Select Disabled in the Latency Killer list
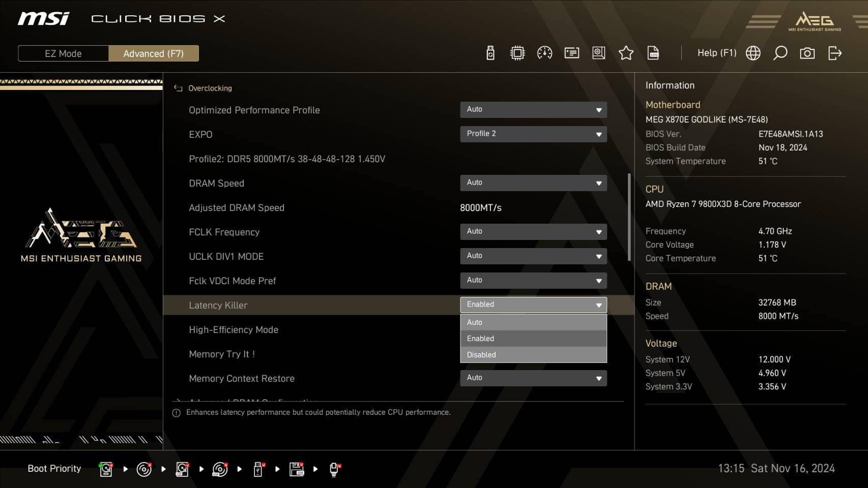The height and width of the screenshot is (488, 868). click(x=532, y=354)
